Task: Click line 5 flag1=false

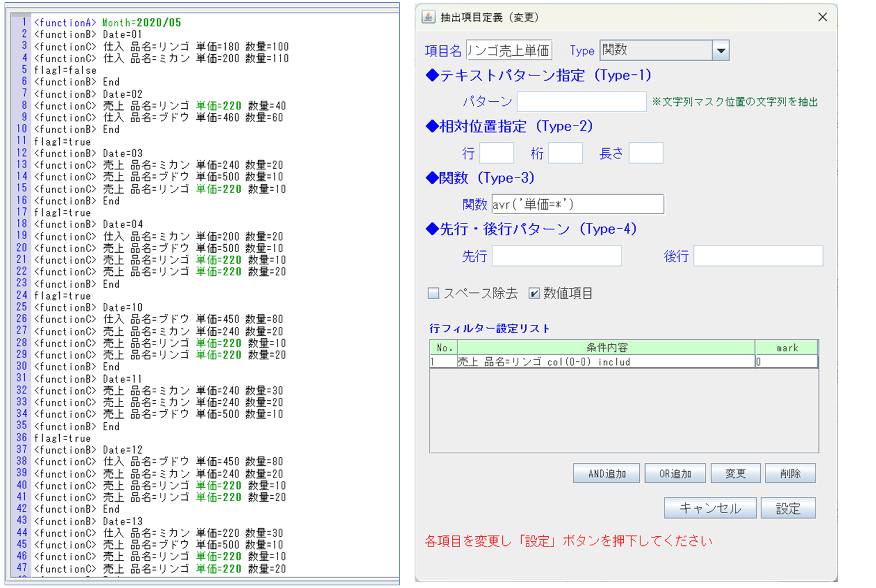Action: pyautogui.click(x=66, y=70)
